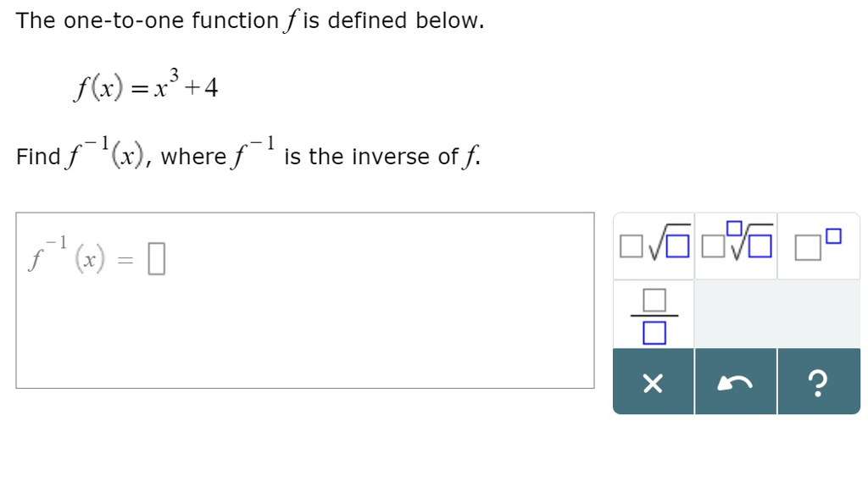The width and height of the screenshot is (868, 492).
Task: Select the blue superscript box of exponent template
Action: 832,235
